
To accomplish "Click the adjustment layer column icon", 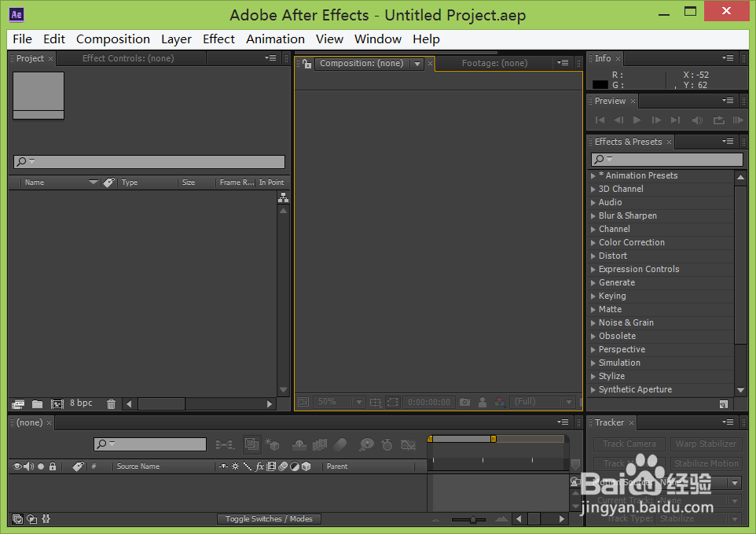I will click(295, 466).
